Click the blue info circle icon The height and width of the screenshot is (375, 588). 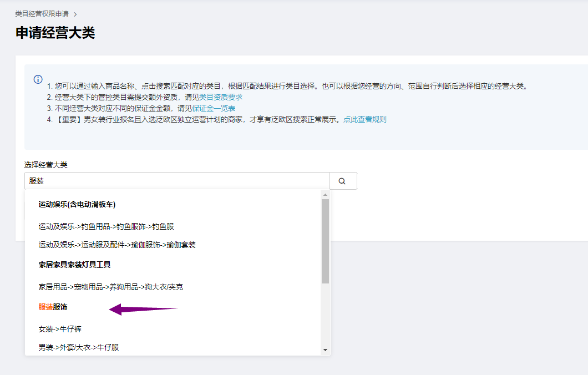coord(38,79)
